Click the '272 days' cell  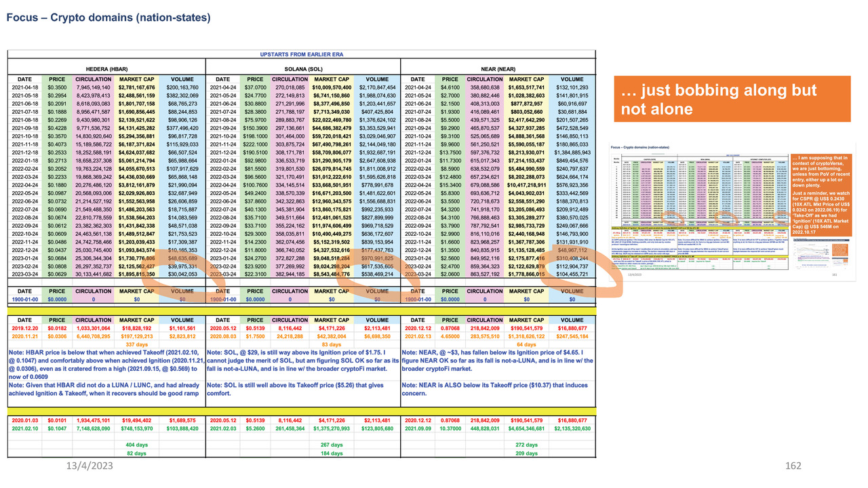pyautogui.click(x=526, y=445)
